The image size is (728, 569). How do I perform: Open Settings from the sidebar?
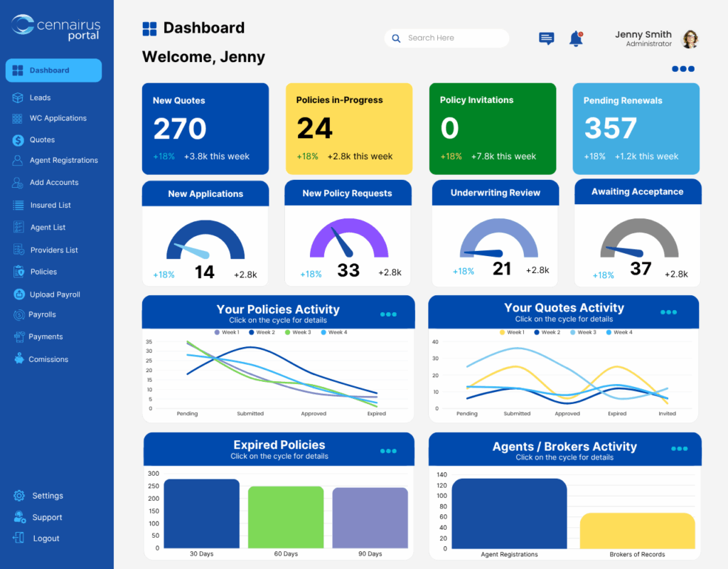point(48,496)
